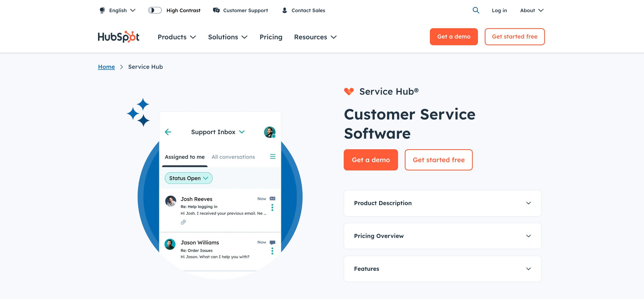This screenshot has height=299, width=644.
Task: Click the globe language icon
Action: tap(102, 10)
